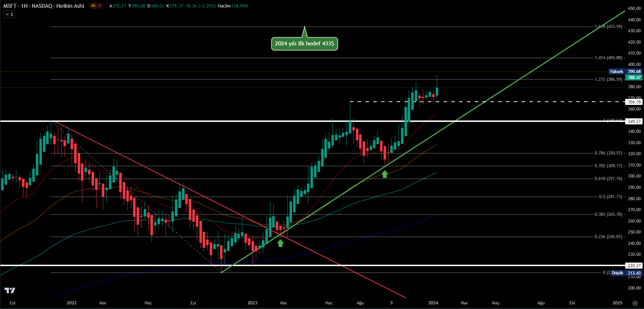This screenshot has height=309, width=644.
Task: Click the Düşük 213.43 low price label
Action: (x=626, y=273)
